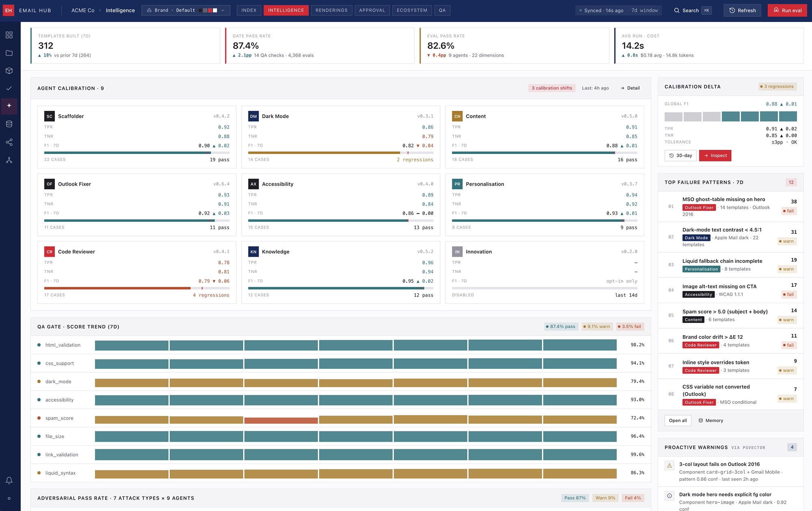Click the EH Email Hub logo
This screenshot has height=511, width=812.
(x=9, y=10)
